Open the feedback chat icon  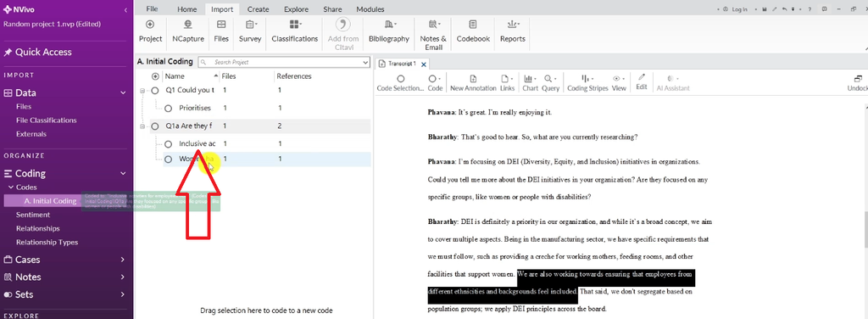click(x=825, y=9)
